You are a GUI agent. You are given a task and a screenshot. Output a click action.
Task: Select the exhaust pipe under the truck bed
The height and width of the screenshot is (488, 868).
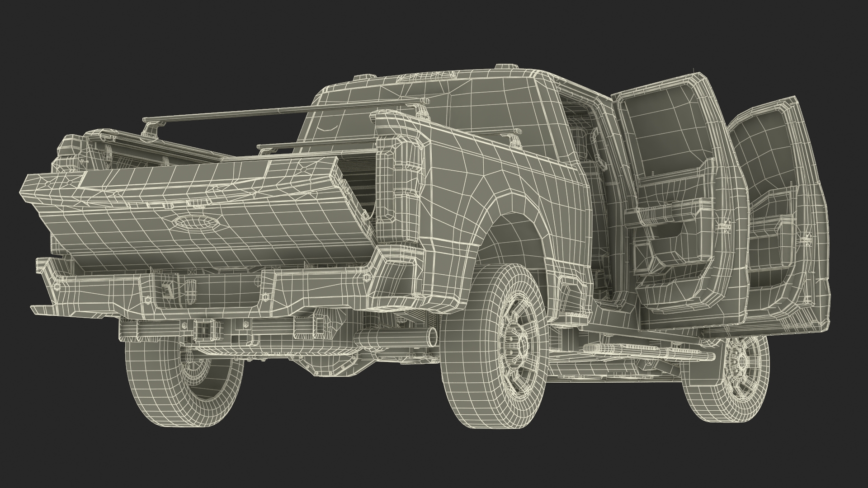396,337
